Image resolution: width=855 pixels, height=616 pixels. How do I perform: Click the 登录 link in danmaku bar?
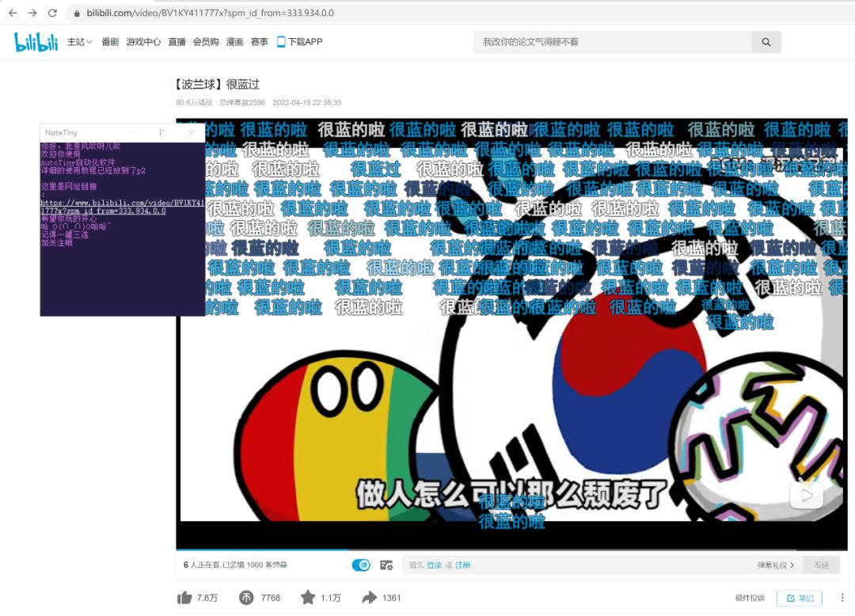click(x=434, y=565)
